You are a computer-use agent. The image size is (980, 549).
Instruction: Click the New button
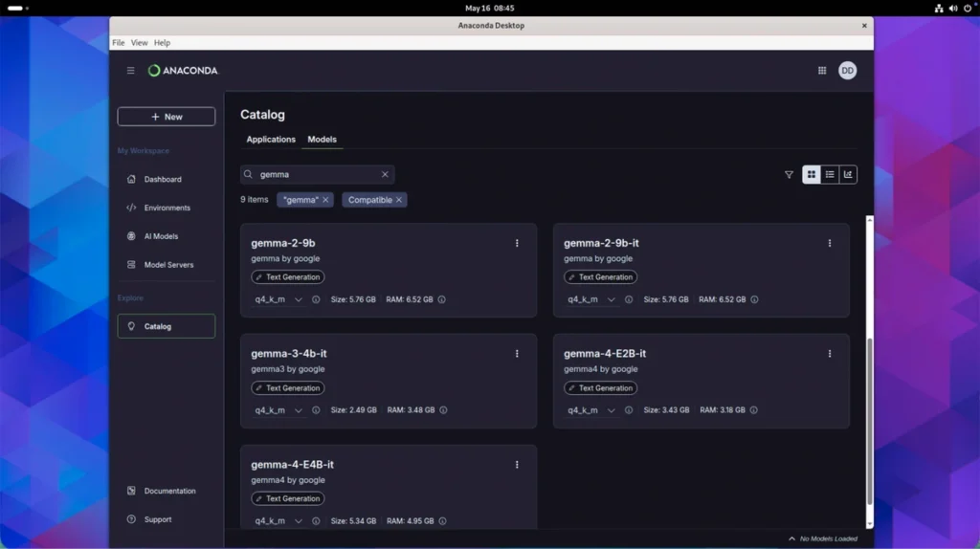coord(167,117)
